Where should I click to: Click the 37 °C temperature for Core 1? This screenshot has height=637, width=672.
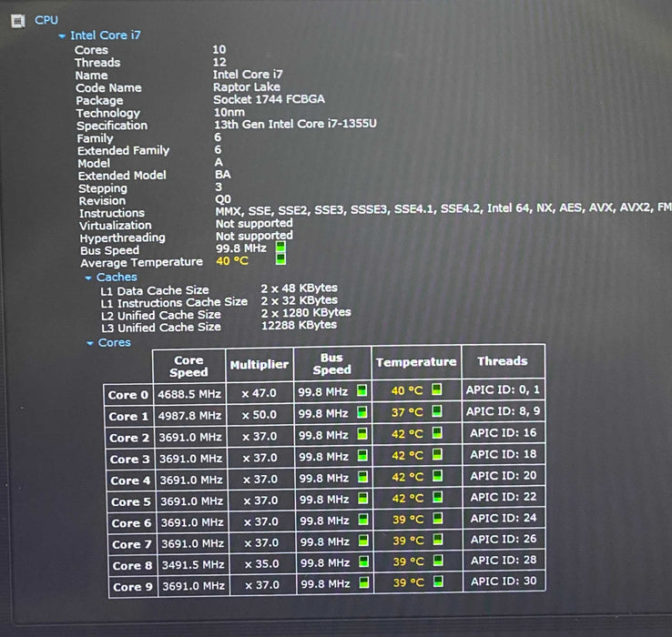(x=407, y=412)
